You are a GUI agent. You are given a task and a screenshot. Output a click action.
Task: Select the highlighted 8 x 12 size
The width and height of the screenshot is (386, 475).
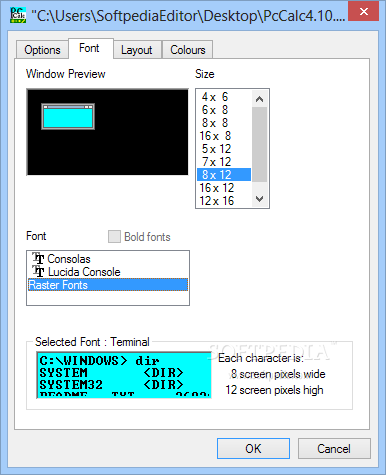click(224, 175)
